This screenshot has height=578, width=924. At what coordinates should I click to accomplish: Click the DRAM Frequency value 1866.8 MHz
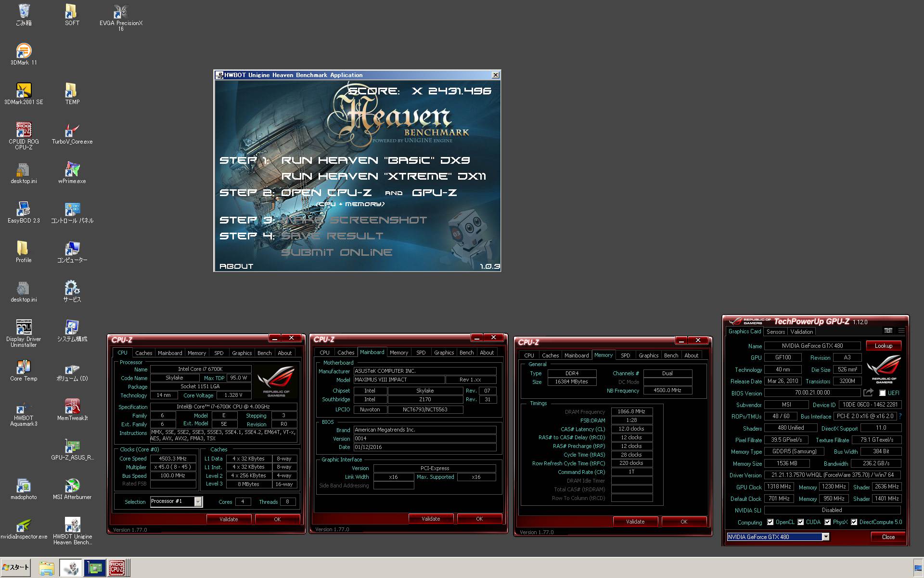pyautogui.click(x=631, y=412)
